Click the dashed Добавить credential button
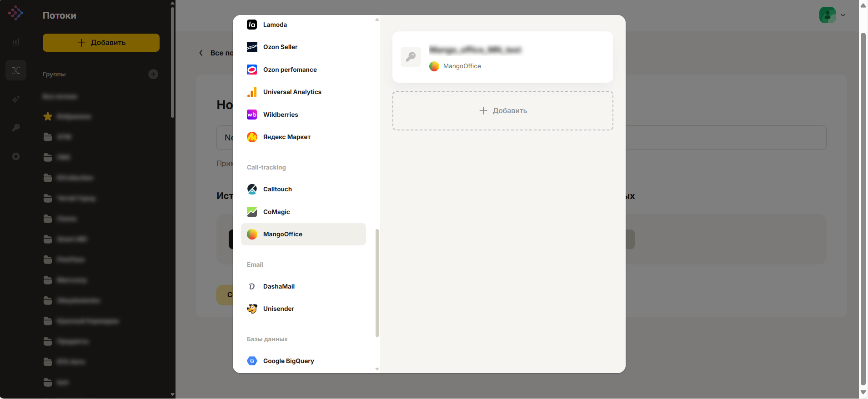 503,110
